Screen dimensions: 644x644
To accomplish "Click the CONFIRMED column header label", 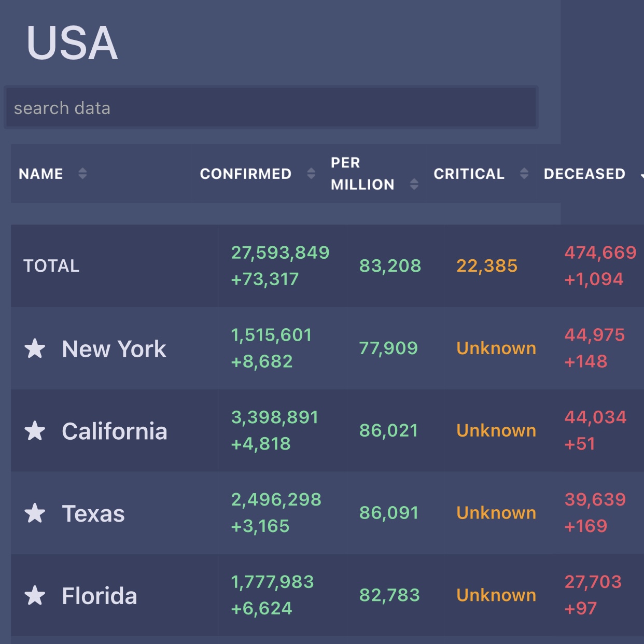I will 246,174.
